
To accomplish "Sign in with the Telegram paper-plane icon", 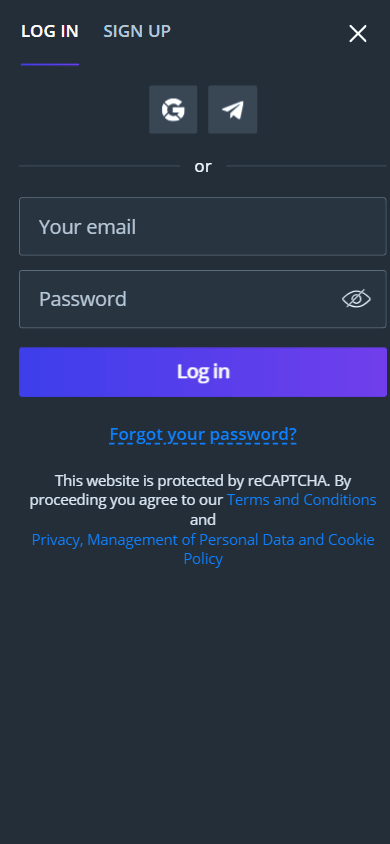I will click(232, 109).
